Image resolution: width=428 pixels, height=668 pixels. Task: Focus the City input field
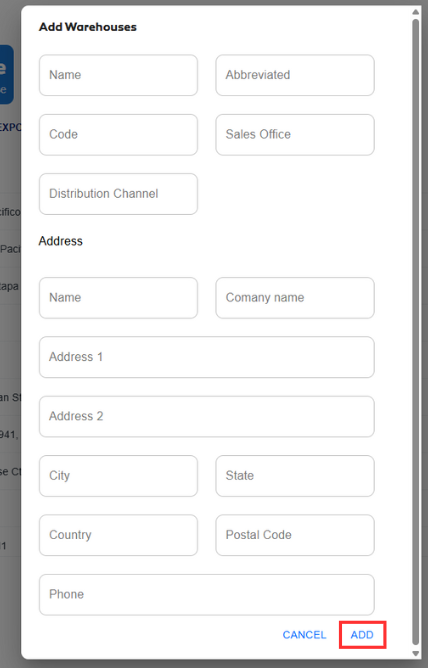[118, 476]
